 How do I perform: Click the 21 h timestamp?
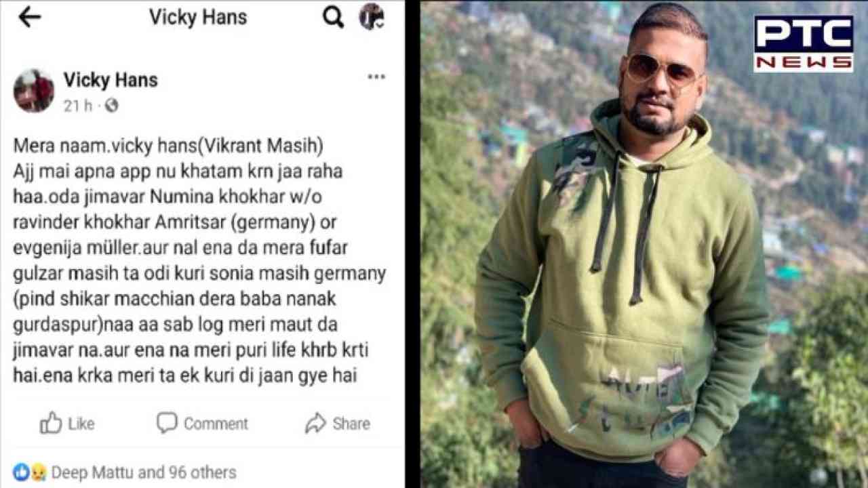click(x=77, y=106)
